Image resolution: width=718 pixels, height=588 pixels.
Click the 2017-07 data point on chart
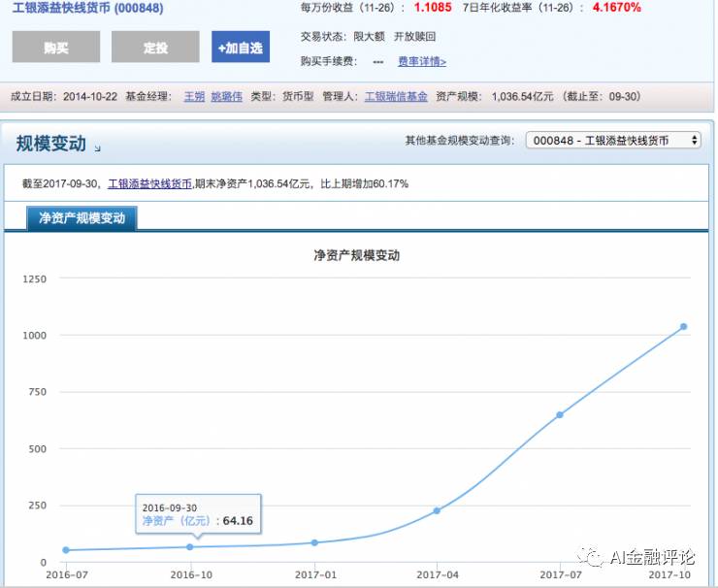(560, 415)
